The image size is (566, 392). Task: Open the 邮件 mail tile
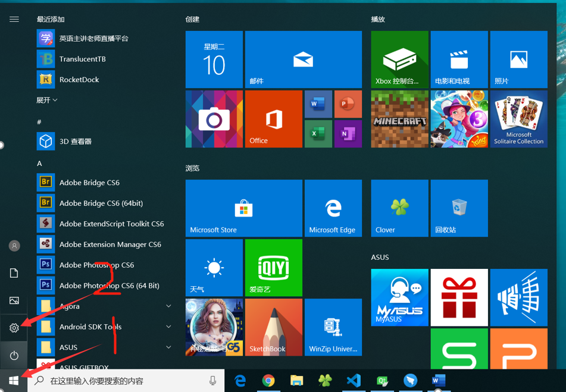(303, 59)
